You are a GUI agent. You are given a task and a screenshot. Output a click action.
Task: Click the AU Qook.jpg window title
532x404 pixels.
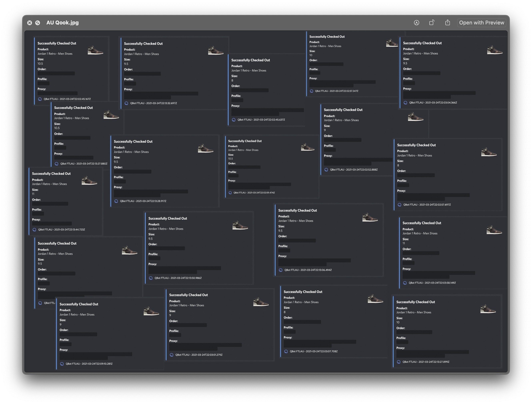tap(63, 23)
